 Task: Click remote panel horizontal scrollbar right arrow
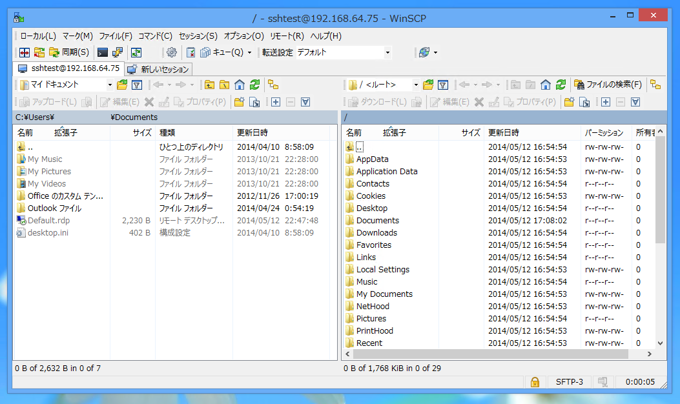pyautogui.click(x=649, y=354)
